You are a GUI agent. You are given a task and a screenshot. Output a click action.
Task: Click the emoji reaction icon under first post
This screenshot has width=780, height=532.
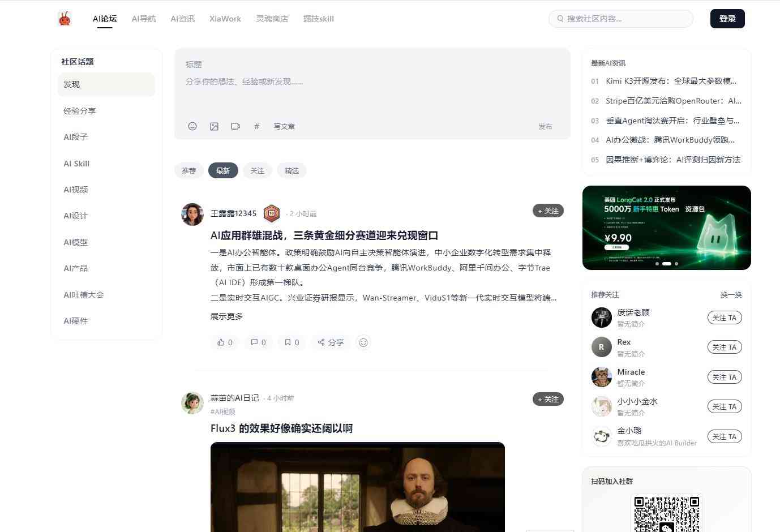[363, 342]
